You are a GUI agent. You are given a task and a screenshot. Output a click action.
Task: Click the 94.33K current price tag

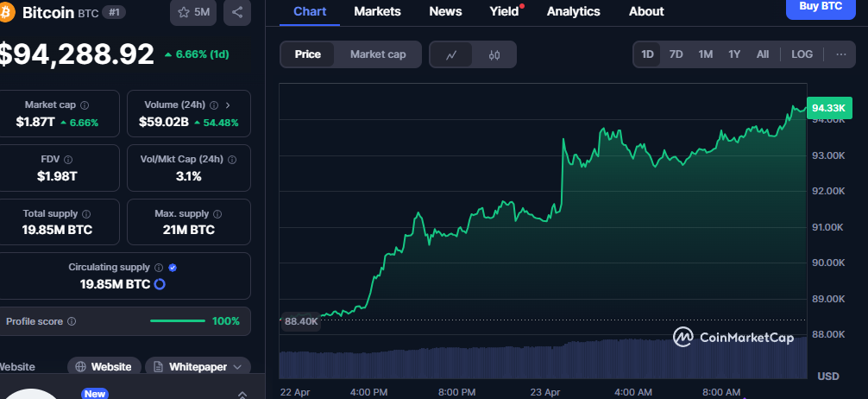(x=828, y=108)
